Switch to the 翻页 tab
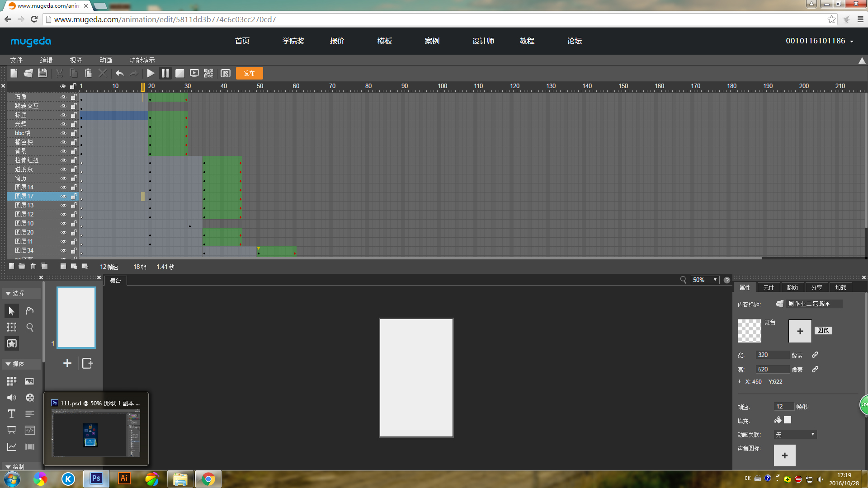 (x=793, y=287)
